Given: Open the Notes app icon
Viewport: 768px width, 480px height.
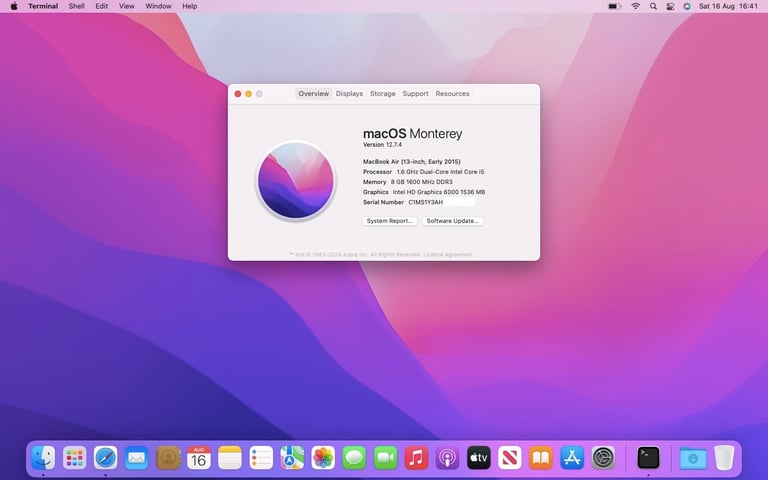Looking at the screenshot, I should pyautogui.click(x=230, y=458).
